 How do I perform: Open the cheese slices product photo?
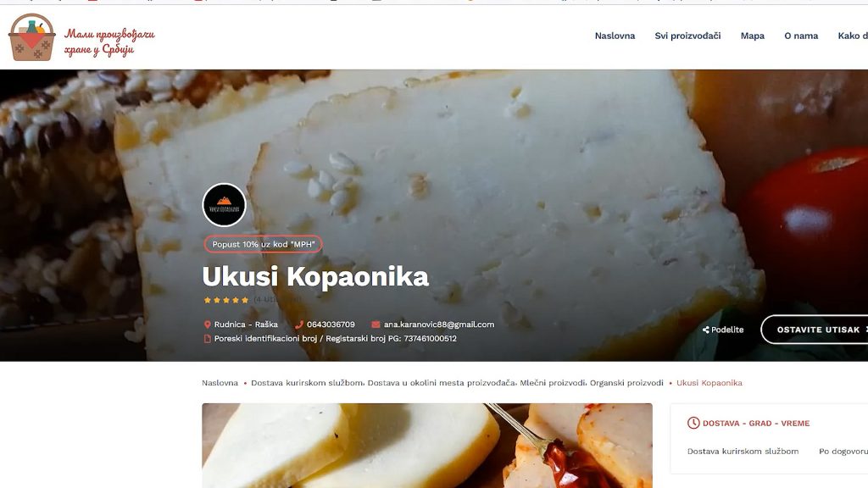click(427, 446)
